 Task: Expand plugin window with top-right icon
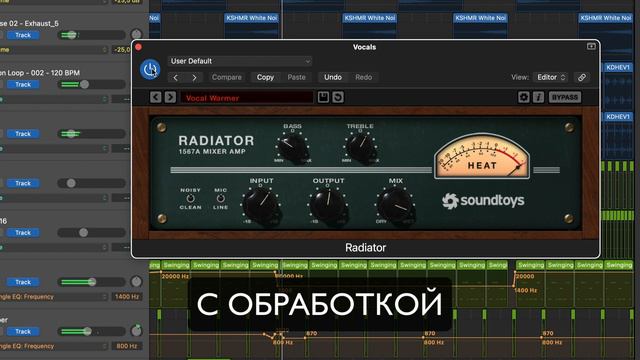591,47
